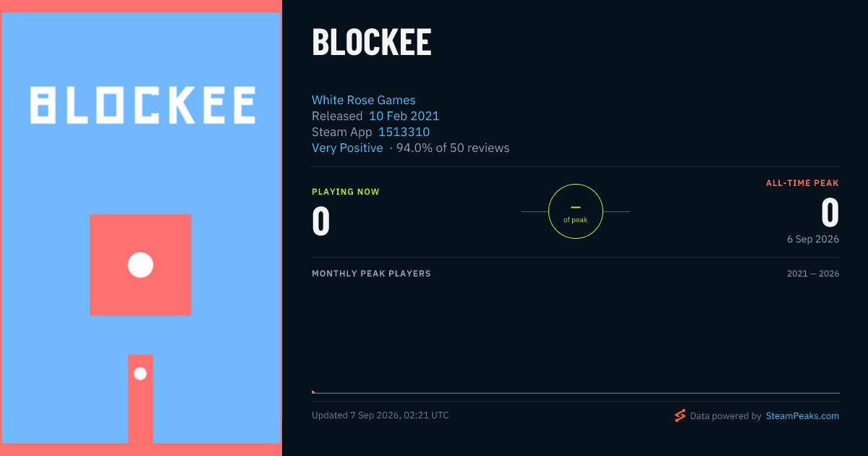Click the SteamPeaks logo icon
The width and height of the screenshot is (868, 456).
pyautogui.click(x=680, y=415)
